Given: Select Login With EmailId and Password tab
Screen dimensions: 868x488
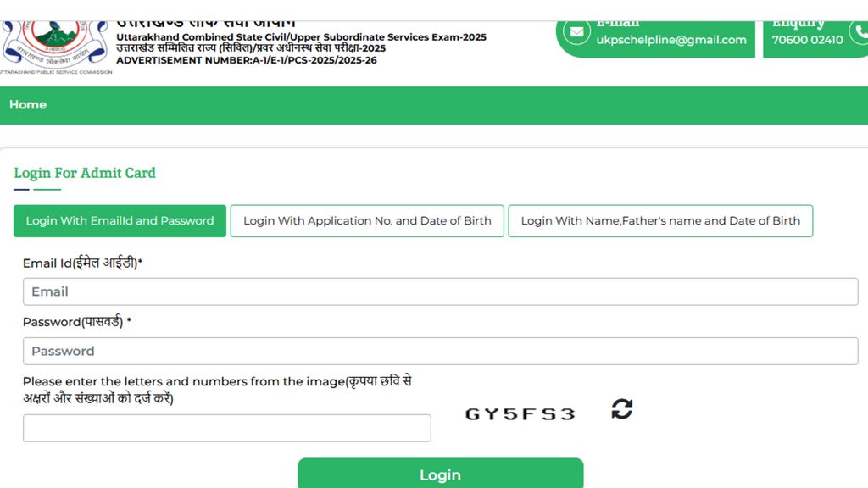Looking at the screenshot, I should point(120,221).
